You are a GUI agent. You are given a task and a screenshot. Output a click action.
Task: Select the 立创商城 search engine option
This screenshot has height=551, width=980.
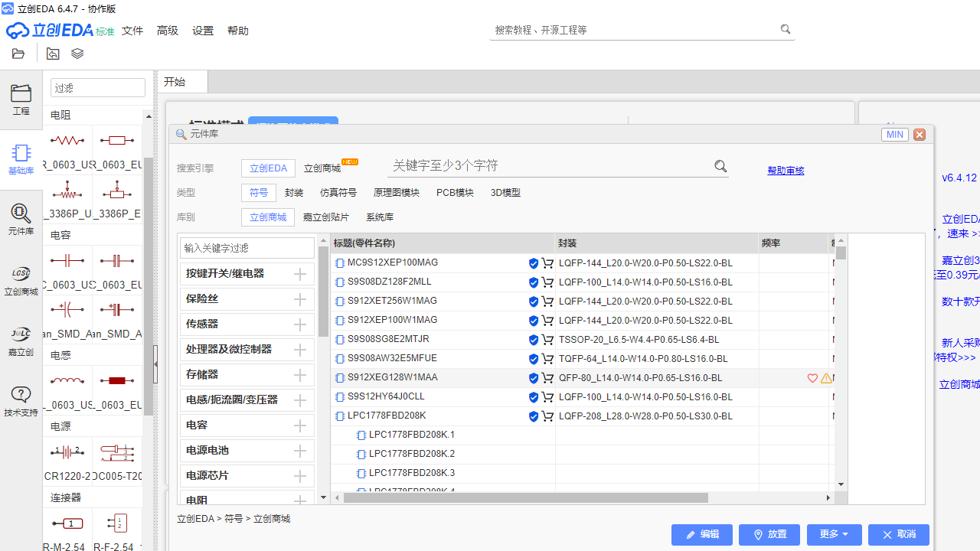pos(322,168)
